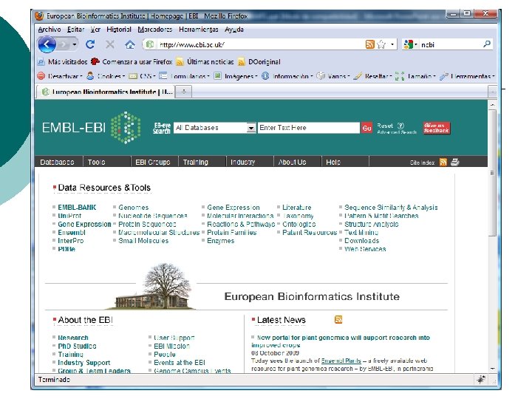Open the EBI Groups navigation tab

(x=153, y=162)
